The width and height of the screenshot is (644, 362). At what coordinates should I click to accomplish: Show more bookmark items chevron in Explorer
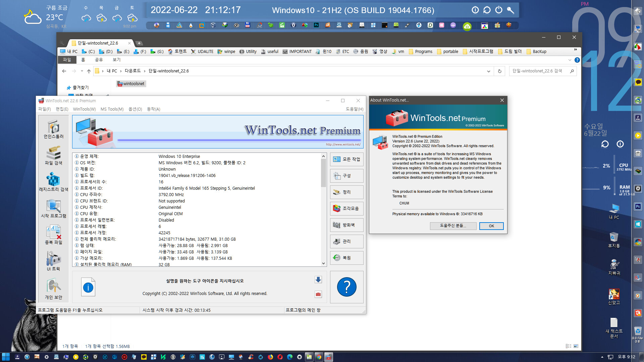coord(576,50)
